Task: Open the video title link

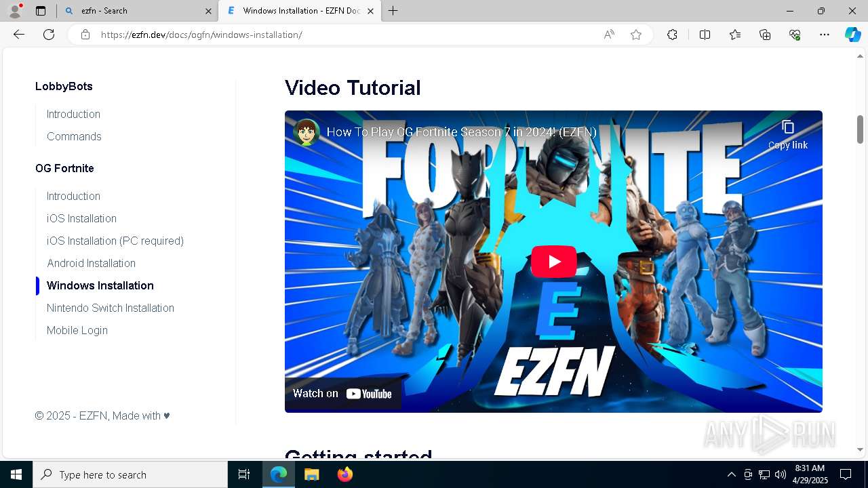Action: tap(461, 132)
